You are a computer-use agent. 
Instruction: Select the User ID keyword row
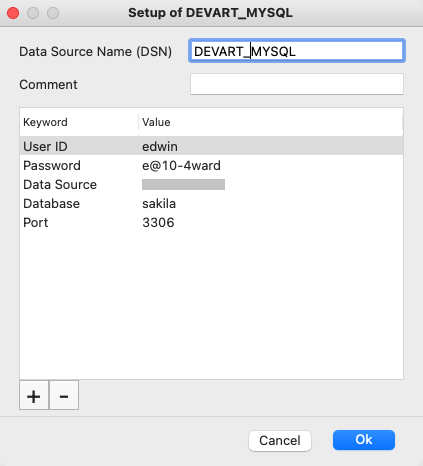pyautogui.click(x=211, y=146)
